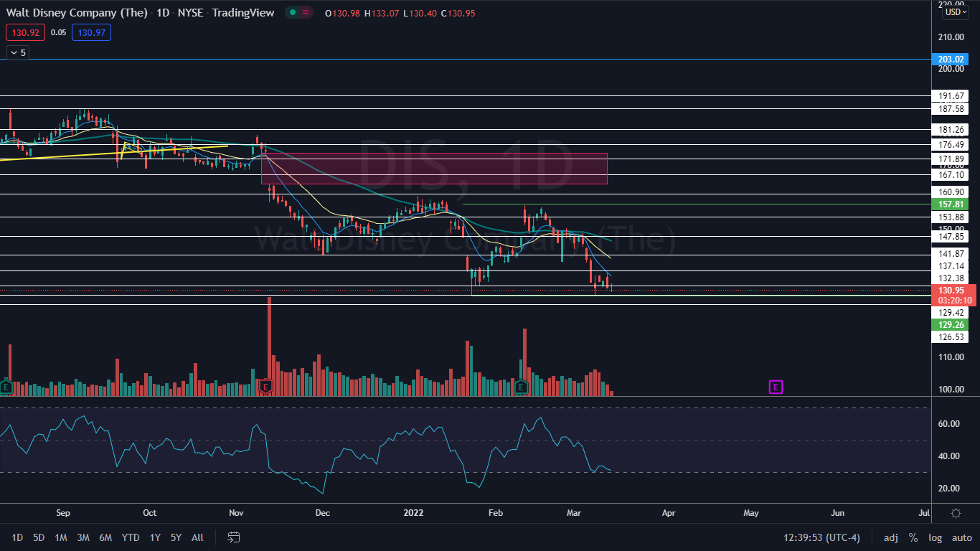980x551 pixels.
Task: Select the 6M date range
Action: tap(105, 537)
